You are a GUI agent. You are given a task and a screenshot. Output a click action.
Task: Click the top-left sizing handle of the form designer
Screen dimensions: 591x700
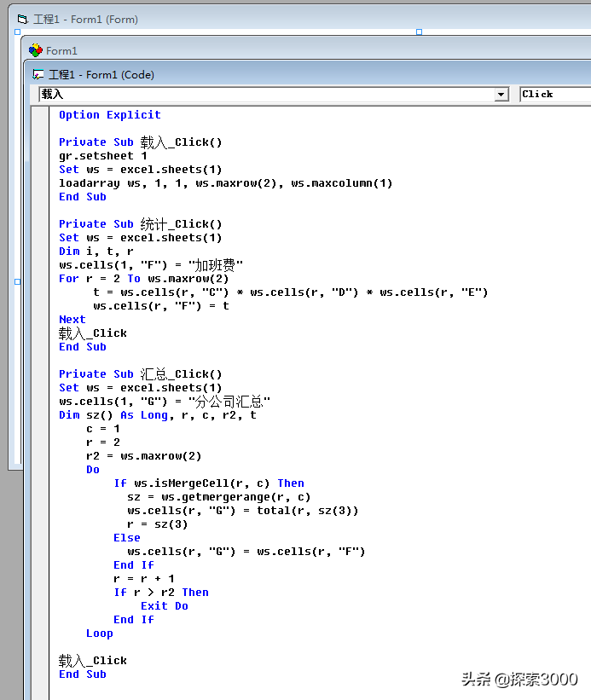pos(17,32)
